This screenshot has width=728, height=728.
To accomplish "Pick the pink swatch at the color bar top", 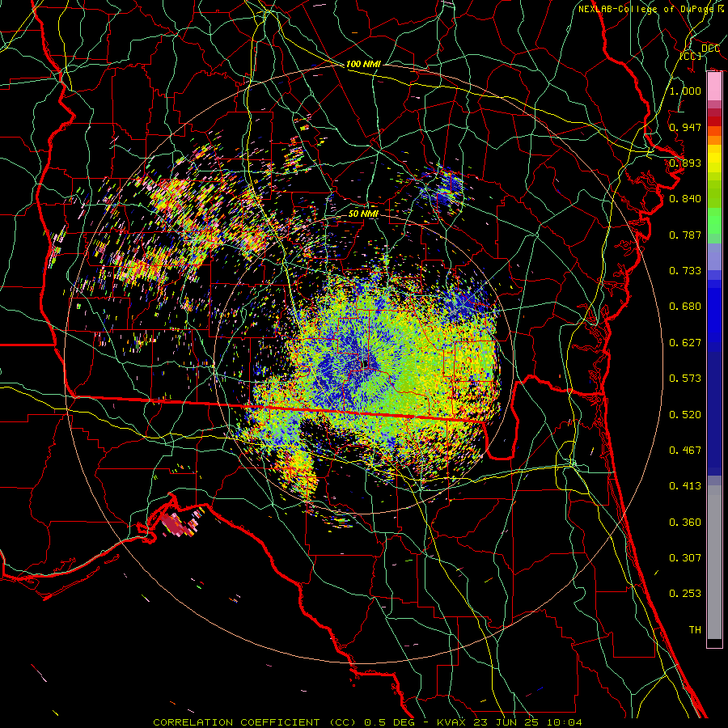I will 714,86.
